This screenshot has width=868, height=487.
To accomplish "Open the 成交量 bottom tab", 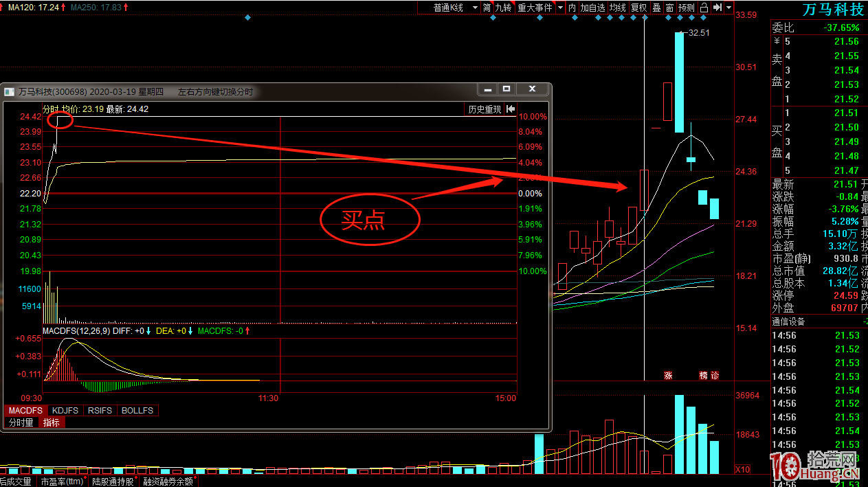I will 16,482.
